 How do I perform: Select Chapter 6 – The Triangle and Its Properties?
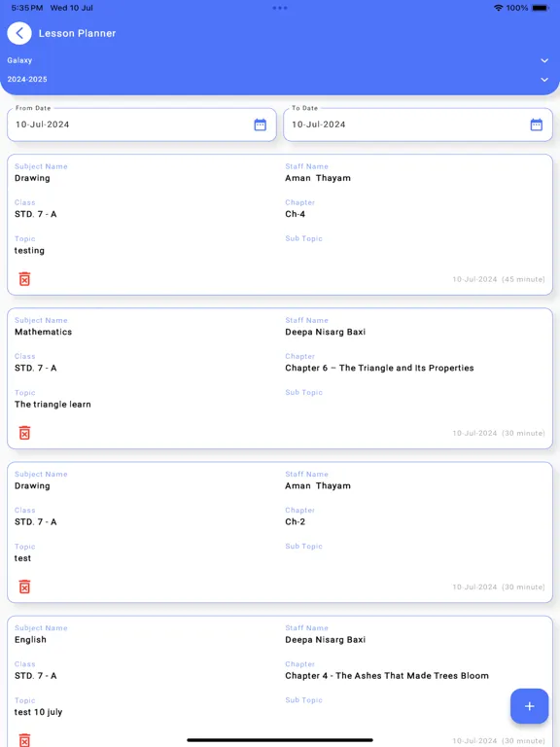(x=379, y=368)
